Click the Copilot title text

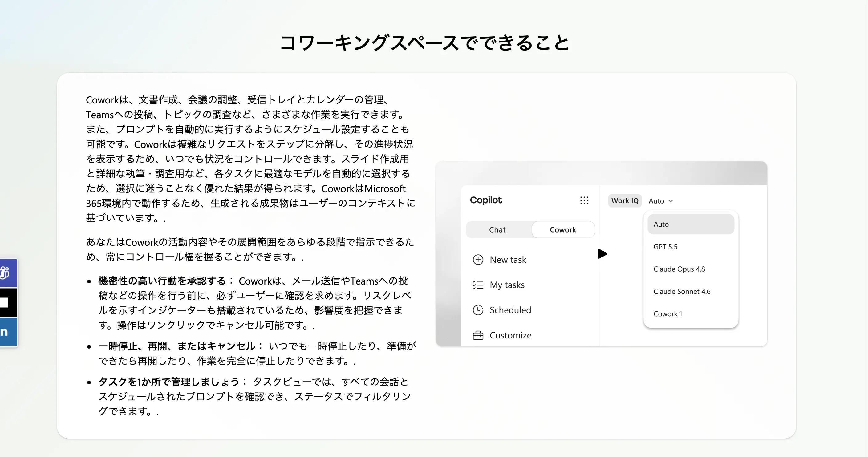(486, 200)
